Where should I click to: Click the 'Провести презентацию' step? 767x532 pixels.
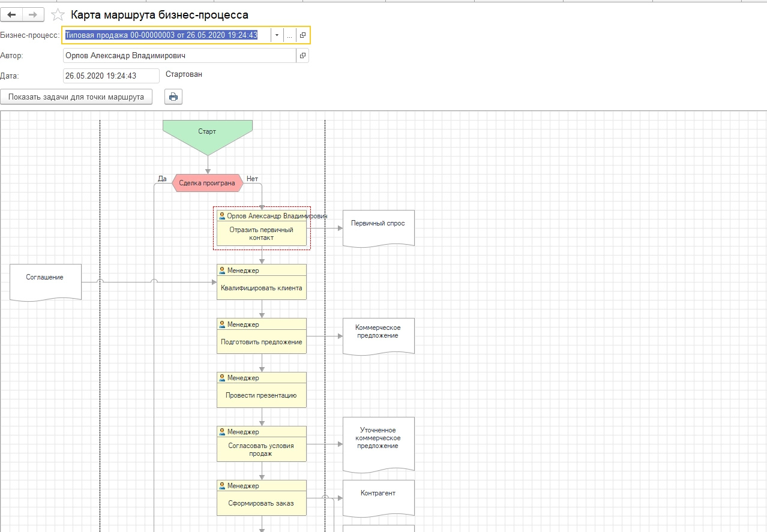261,396
